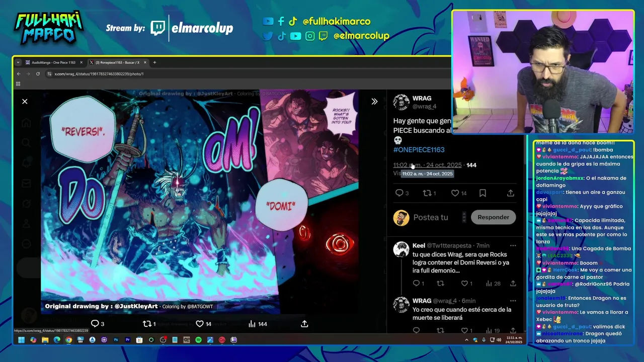Image resolution: width=644 pixels, height=362 pixels.
Task: Open the @wrag_4 handle under WRAG name
Action: 425,106
